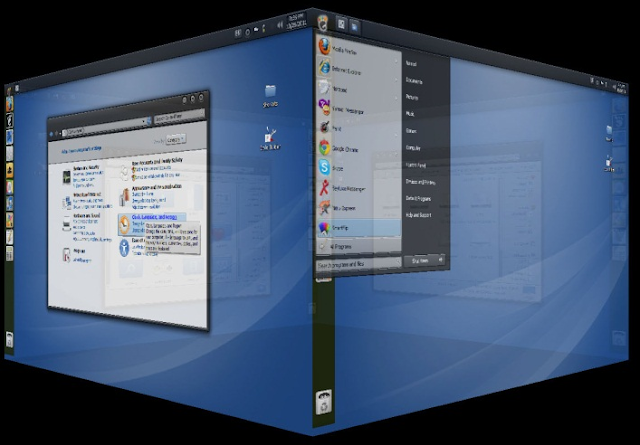Open Notepad from the Start menu list
The width and height of the screenshot is (640, 445).
pos(357,89)
